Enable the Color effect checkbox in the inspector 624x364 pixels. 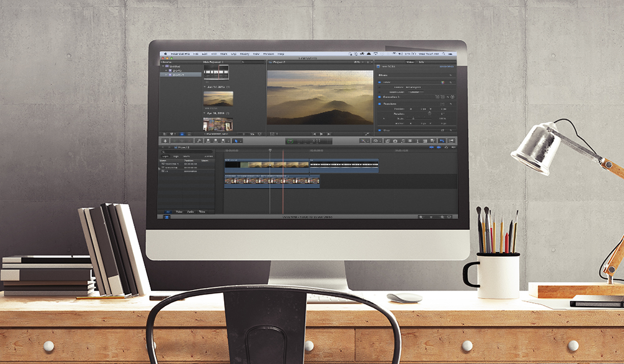(379, 82)
